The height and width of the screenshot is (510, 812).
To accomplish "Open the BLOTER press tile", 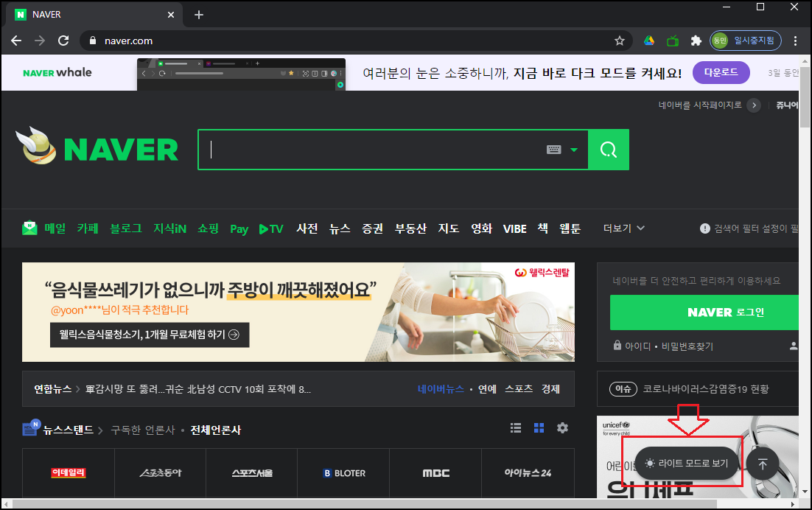I will coord(343,472).
